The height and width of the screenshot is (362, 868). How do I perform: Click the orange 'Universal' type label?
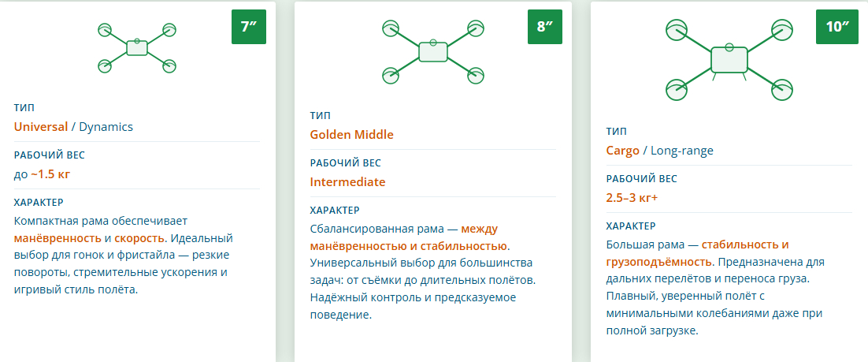pyautogui.click(x=41, y=126)
